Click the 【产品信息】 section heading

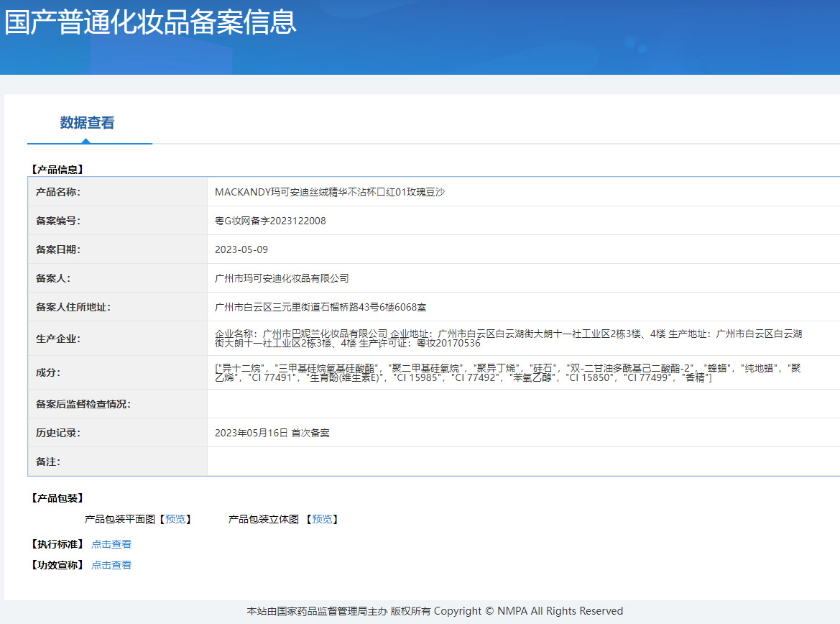tap(57, 170)
